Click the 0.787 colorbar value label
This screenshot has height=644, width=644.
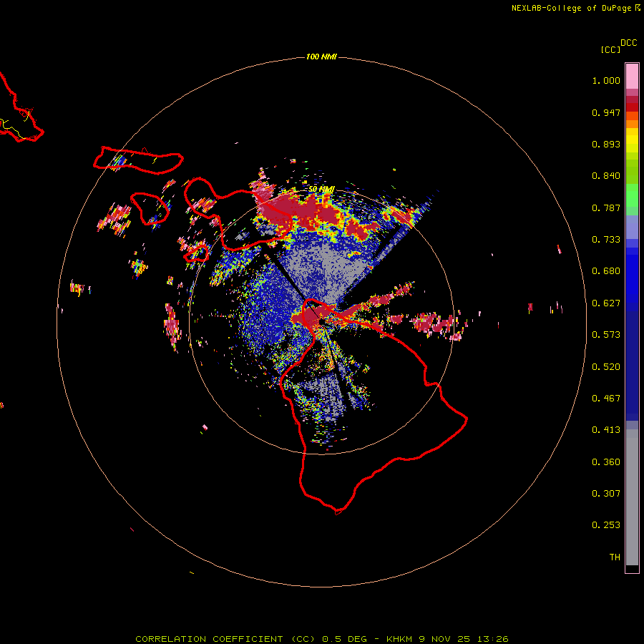606,208
